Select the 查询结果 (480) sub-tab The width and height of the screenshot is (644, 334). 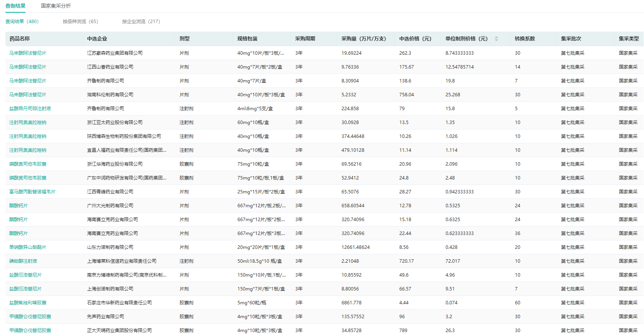pos(22,22)
